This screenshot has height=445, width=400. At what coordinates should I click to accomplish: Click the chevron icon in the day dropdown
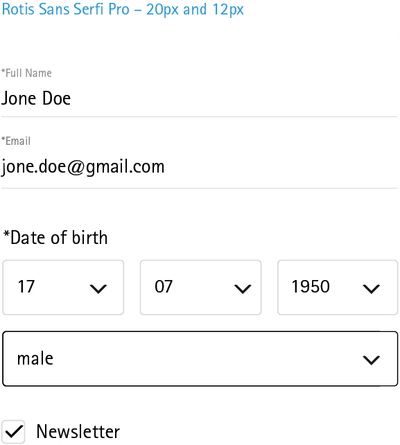click(98, 289)
